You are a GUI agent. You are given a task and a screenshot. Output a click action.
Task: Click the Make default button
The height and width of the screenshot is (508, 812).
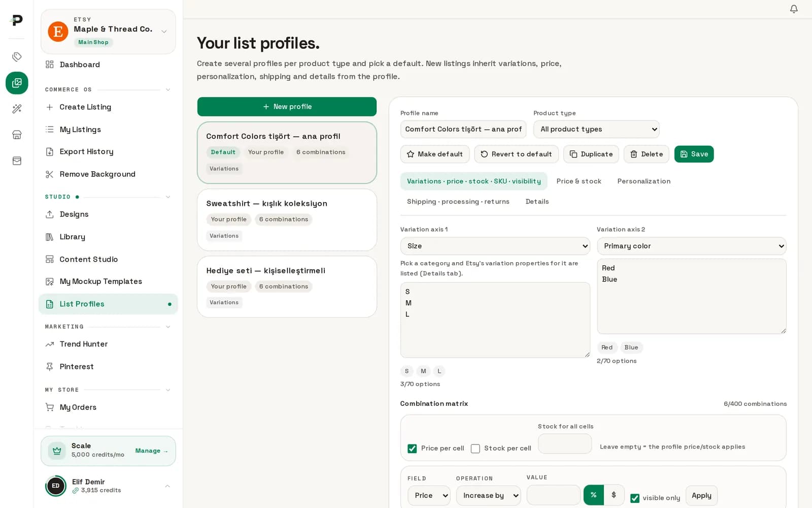[x=435, y=154]
